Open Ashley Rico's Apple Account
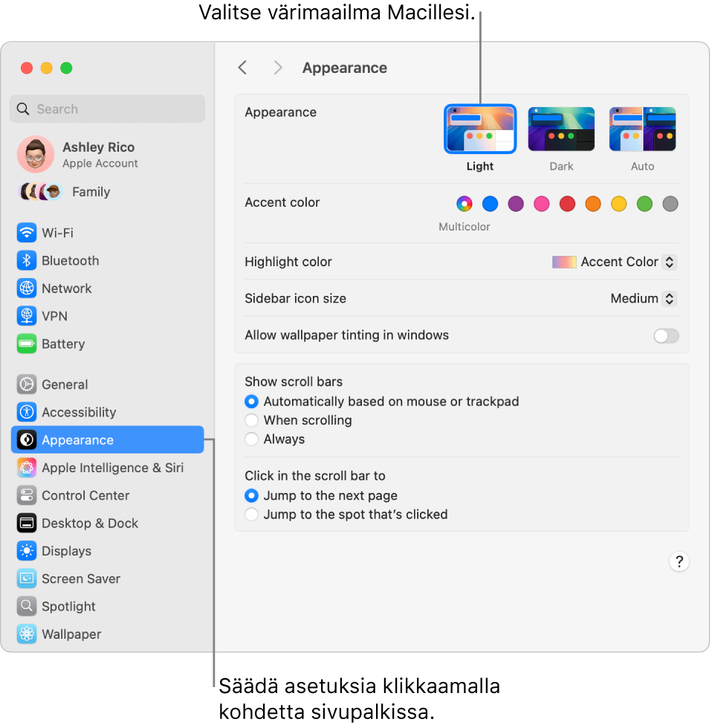 [100, 155]
